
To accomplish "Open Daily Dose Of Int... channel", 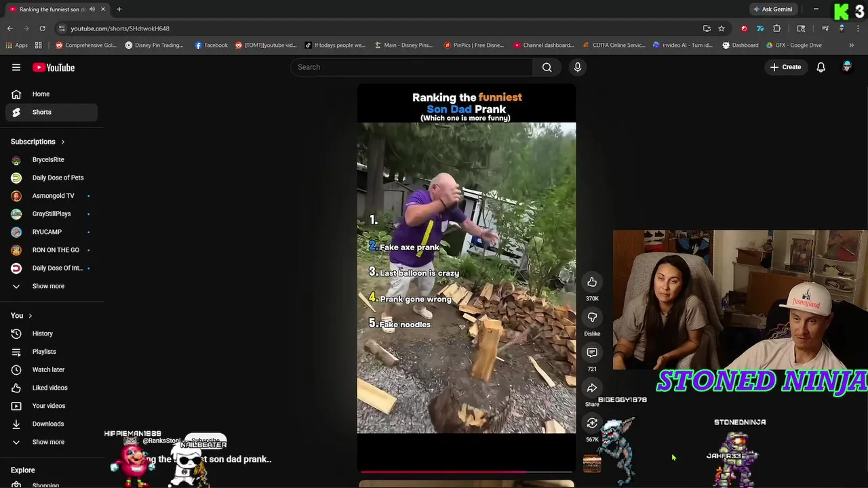I will tap(52, 268).
